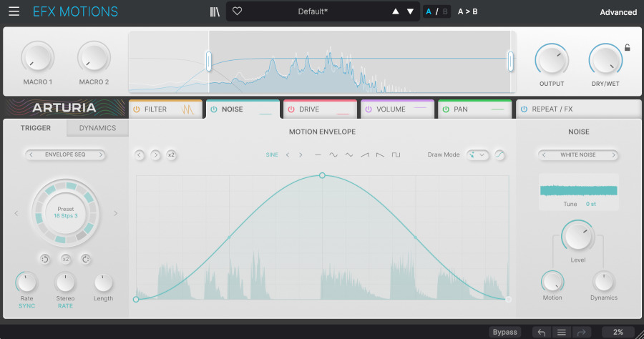Click the undo arrow
Image resolution: width=644 pixels, height=339 pixels.
coord(542,332)
